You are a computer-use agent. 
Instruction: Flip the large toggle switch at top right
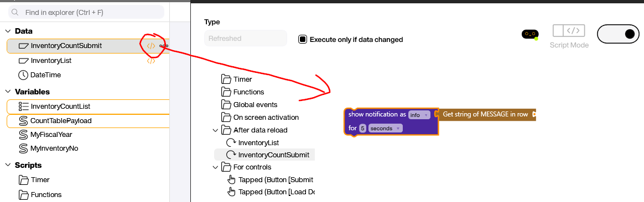[618, 34]
